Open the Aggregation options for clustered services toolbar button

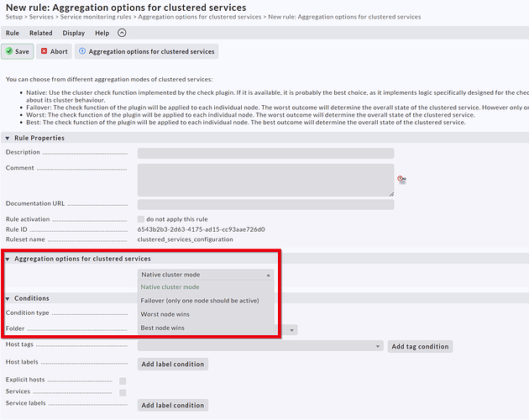[146, 51]
